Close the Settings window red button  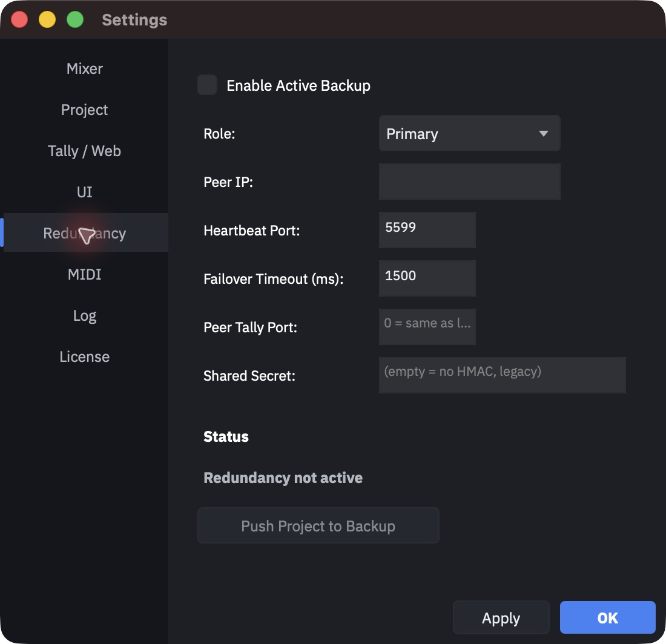coord(19,19)
